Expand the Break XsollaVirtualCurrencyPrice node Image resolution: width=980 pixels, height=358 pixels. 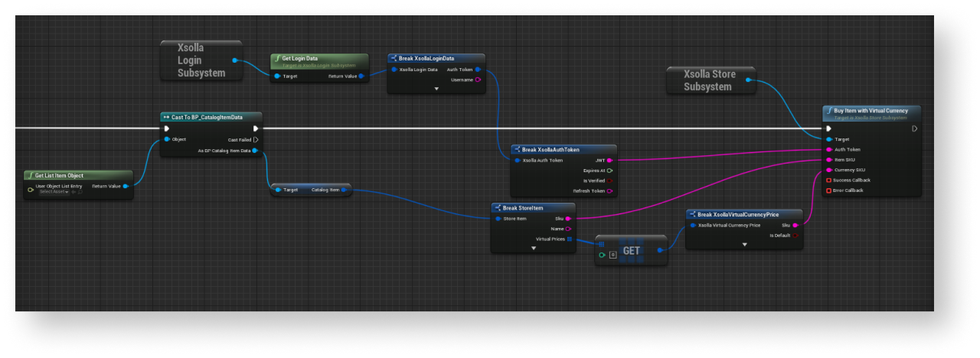[x=743, y=244]
